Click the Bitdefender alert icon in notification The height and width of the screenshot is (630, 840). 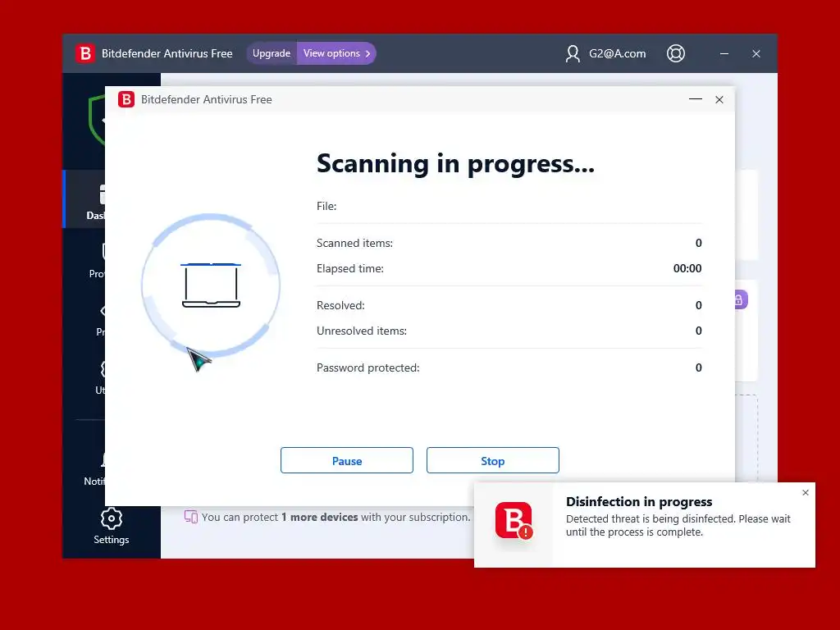point(514,521)
